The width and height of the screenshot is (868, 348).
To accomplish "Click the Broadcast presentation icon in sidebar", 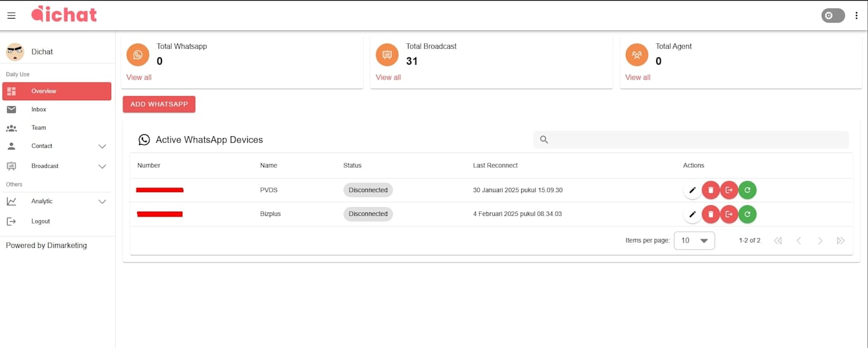I will pyautogui.click(x=12, y=166).
